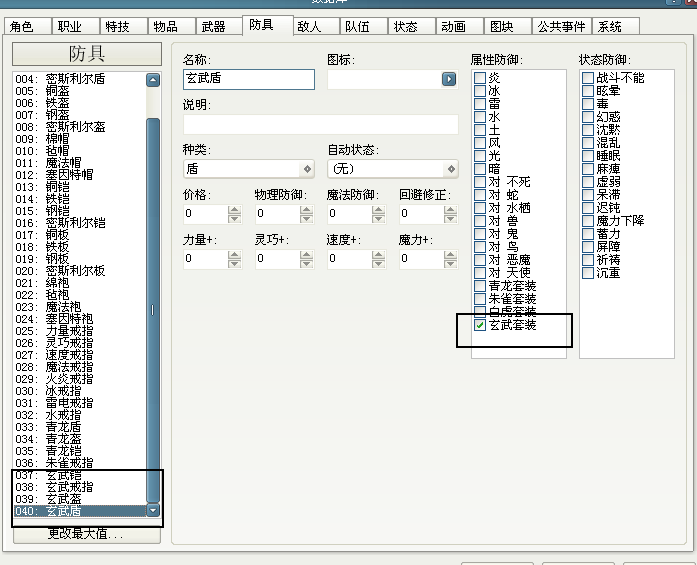The height and width of the screenshot is (565, 697).
Task: Open the 种类 dropdown showing 盾
Action: coord(249,169)
